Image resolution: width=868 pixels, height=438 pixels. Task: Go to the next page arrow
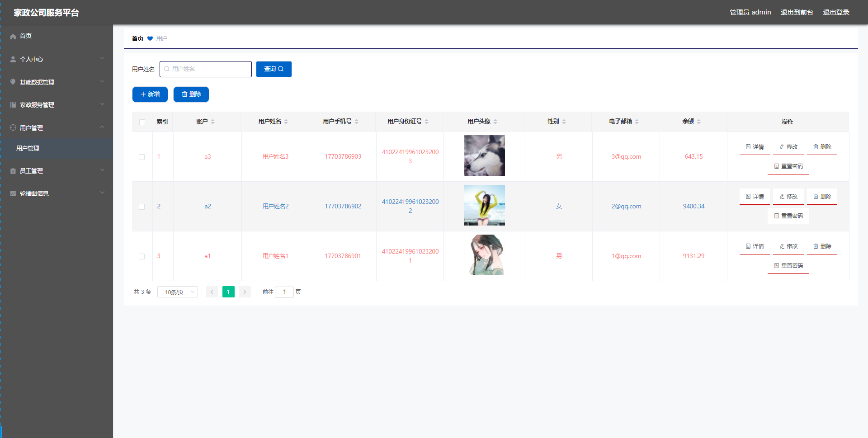245,292
